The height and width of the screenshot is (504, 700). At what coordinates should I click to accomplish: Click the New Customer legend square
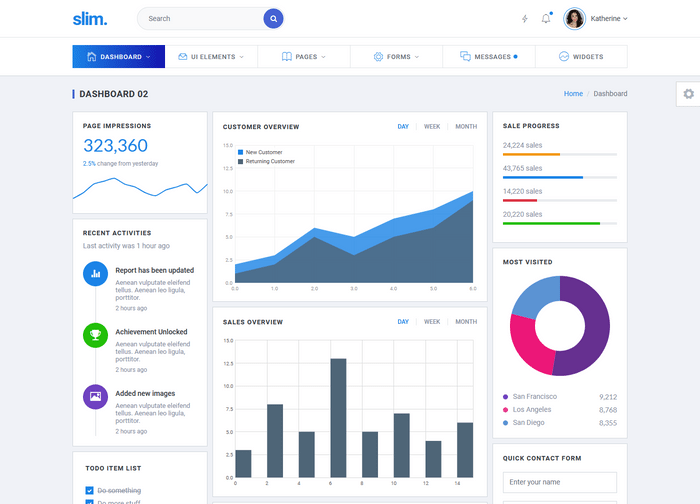click(x=241, y=152)
